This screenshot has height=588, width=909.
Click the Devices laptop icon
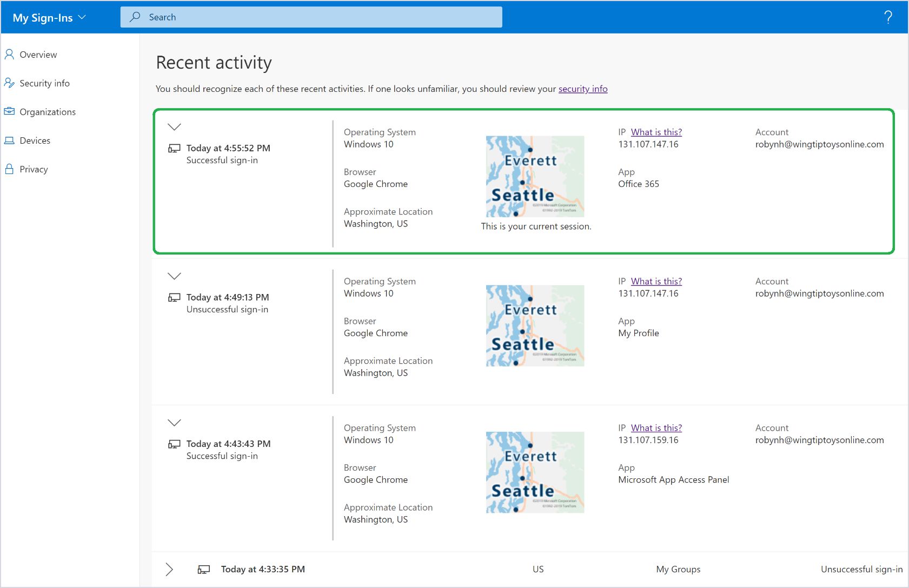(x=9, y=141)
